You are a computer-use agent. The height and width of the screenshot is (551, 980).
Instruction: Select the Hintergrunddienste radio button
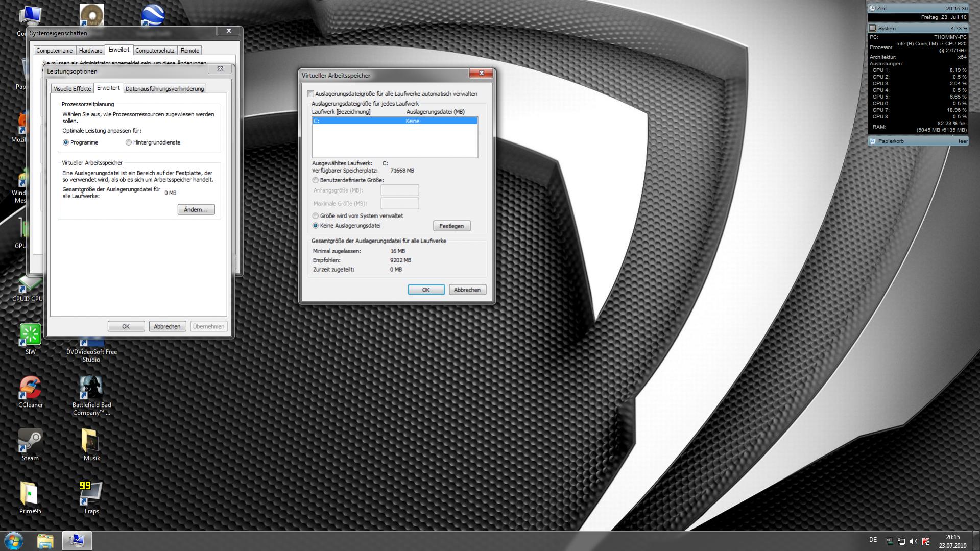pos(128,142)
